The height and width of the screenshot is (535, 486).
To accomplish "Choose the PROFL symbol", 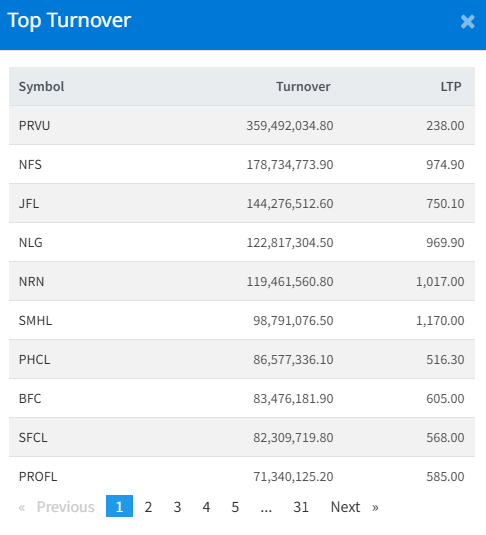I will 38,476.
